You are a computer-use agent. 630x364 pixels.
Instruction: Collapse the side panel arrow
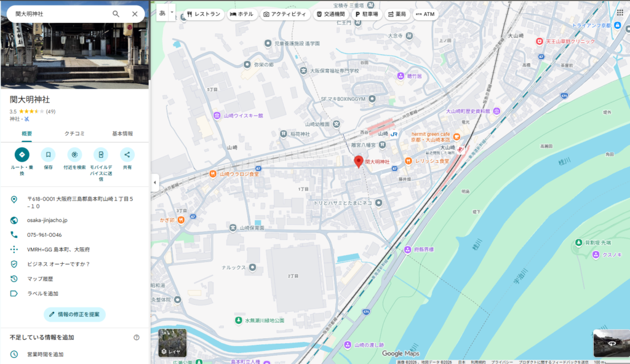pos(154,183)
